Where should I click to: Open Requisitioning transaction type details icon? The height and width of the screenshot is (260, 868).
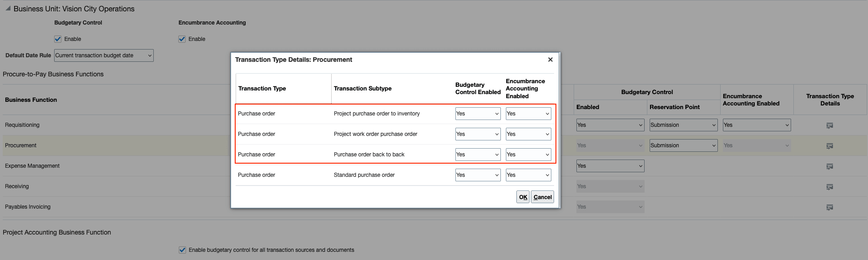pyautogui.click(x=829, y=125)
